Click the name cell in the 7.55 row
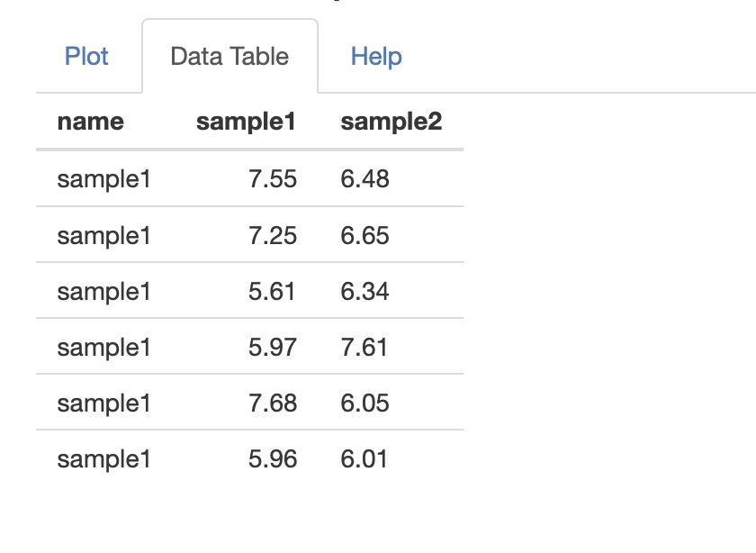The image size is (756, 553). [103, 179]
